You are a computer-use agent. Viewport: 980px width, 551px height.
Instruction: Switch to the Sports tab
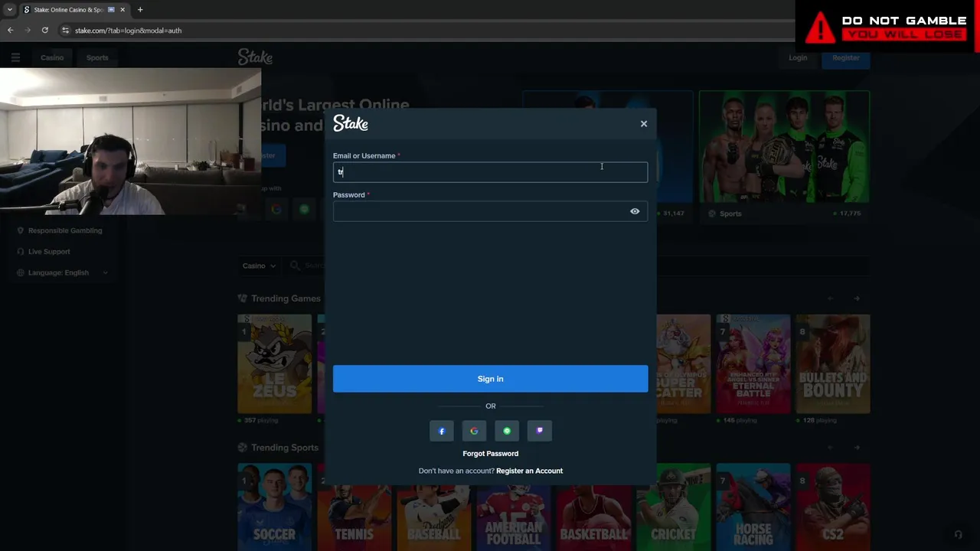pos(97,57)
